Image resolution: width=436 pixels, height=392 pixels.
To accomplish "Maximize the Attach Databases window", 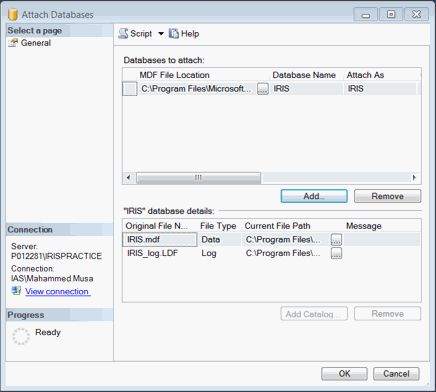I will 391,14.
